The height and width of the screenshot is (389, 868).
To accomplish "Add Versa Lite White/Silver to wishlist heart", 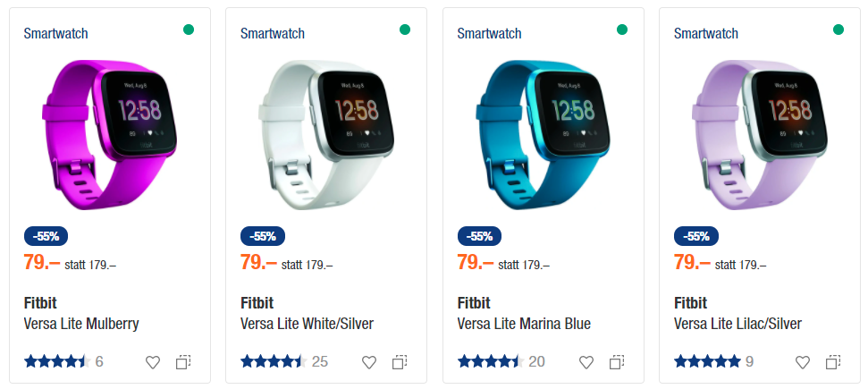I will [369, 362].
